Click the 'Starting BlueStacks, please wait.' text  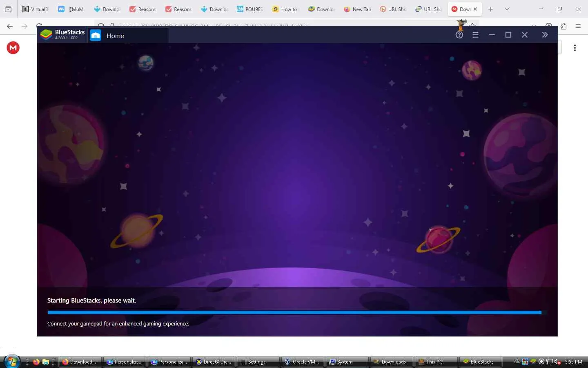92,301
